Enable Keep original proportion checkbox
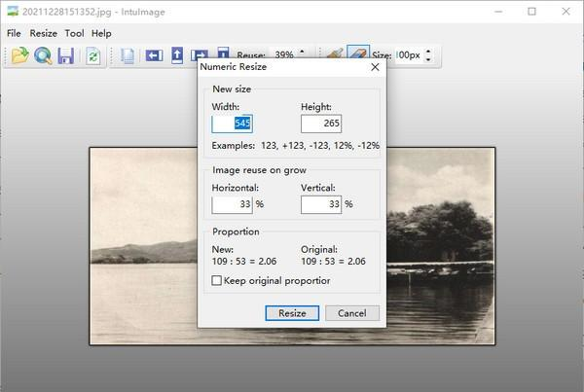The width and height of the screenshot is (584, 392). click(216, 280)
